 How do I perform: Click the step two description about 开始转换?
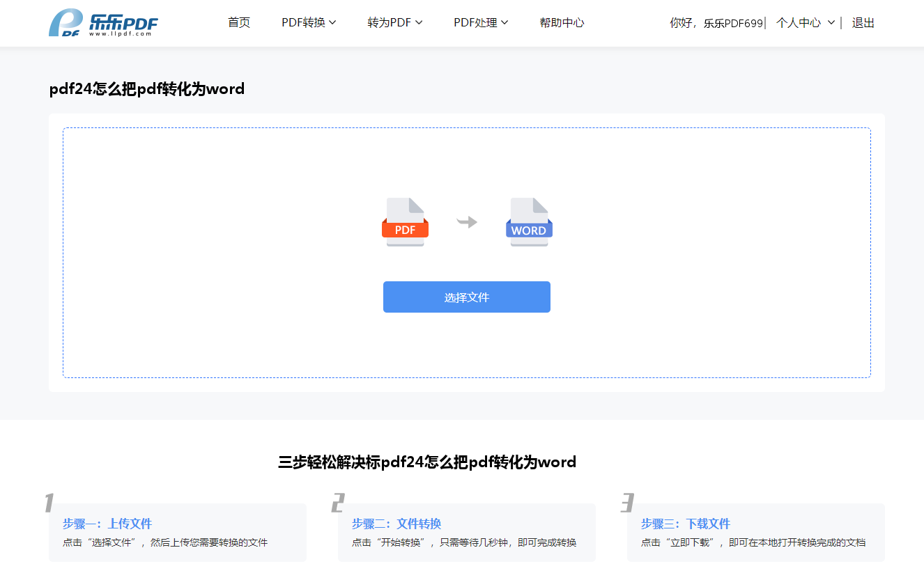[x=464, y=542]
